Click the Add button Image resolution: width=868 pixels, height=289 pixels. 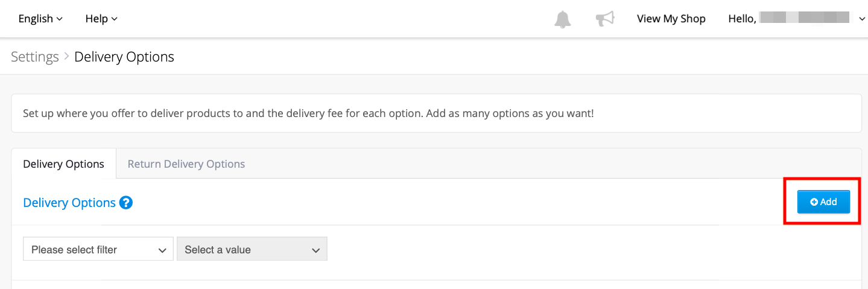(x=823, y=202)
